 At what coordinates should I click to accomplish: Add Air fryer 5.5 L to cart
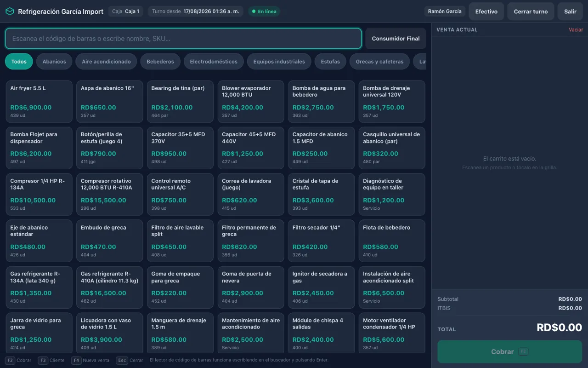pos(39,102)
